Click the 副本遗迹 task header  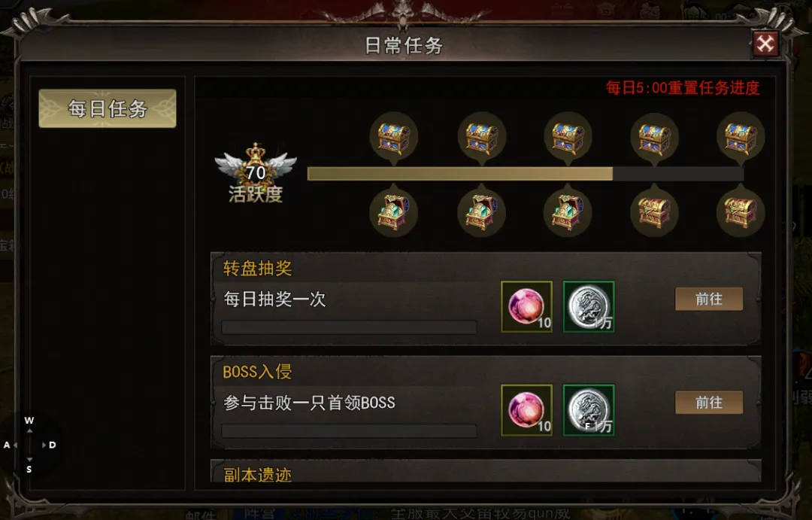[x=257, y=474]
